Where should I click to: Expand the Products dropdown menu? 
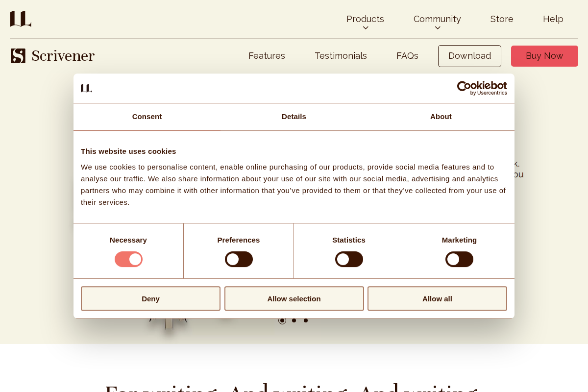(x=365, y=22)
